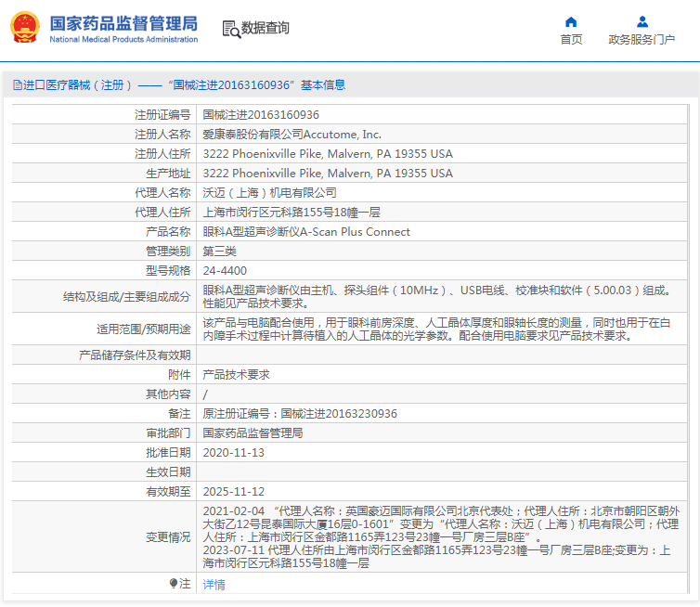Click 政务服务门户 navigation label

tap(642, 39)
